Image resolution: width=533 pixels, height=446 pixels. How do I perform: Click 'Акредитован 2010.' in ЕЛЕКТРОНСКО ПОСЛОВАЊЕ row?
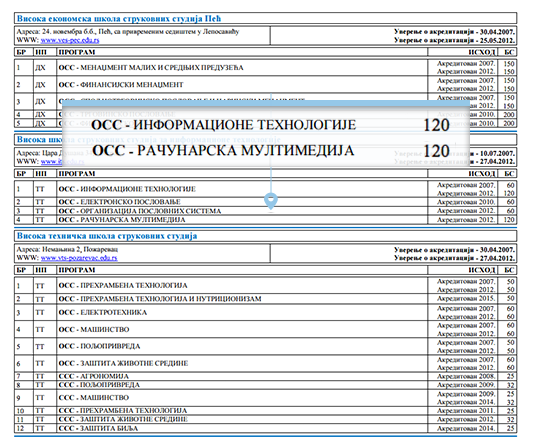point(466,202)
